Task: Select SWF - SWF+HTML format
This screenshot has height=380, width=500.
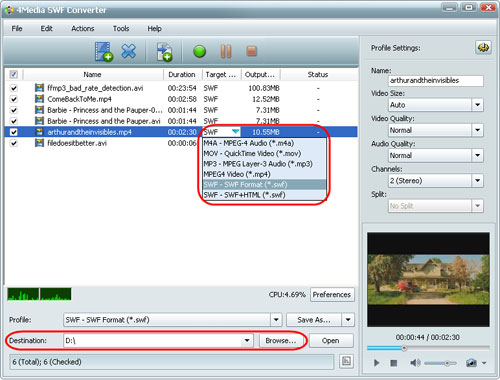Action: (x=264, y=195)
